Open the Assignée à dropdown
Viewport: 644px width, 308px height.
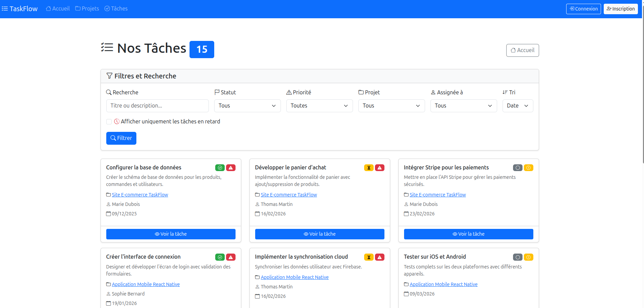pos(464,106)
